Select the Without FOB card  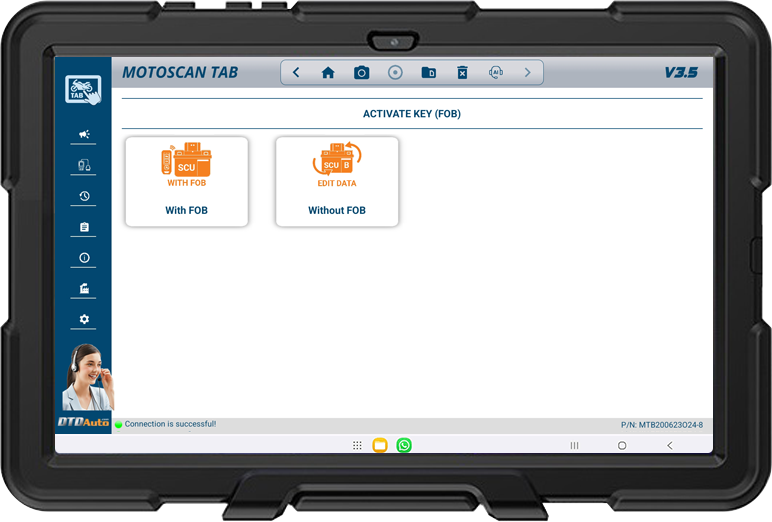[337, 182]
